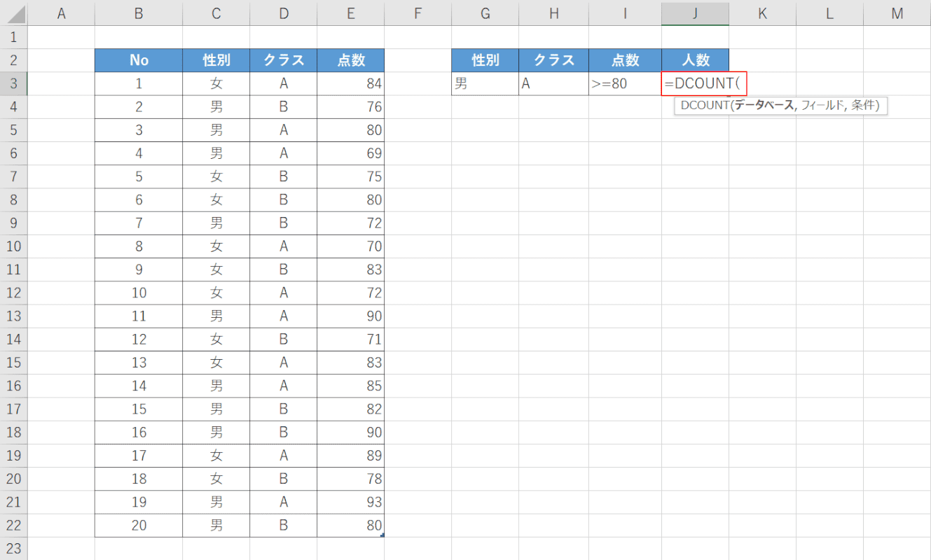Click criteria cell 男 in column G
Image resolution: width=931 pixels, height=560 pixels.
click(x=485, y=83)
